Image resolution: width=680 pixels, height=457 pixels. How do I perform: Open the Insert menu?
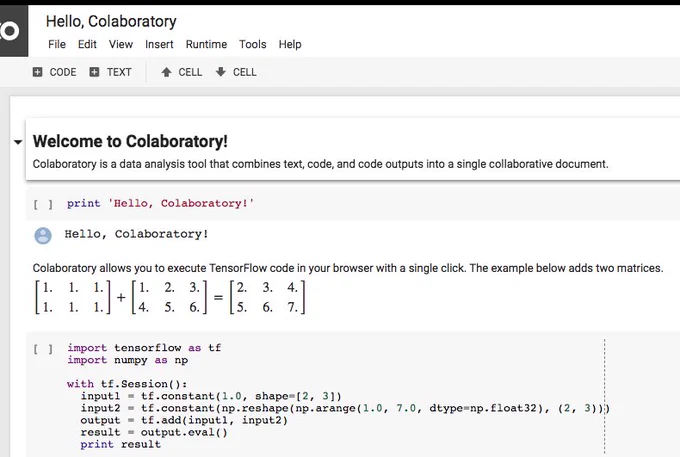(x=159, y=44)
